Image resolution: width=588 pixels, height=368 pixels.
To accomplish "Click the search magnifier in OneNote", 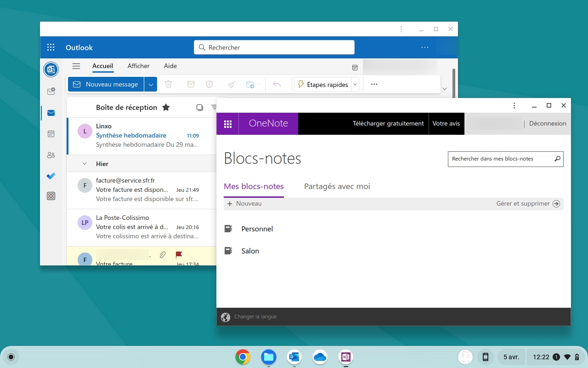I will click(x=557, y=159).
